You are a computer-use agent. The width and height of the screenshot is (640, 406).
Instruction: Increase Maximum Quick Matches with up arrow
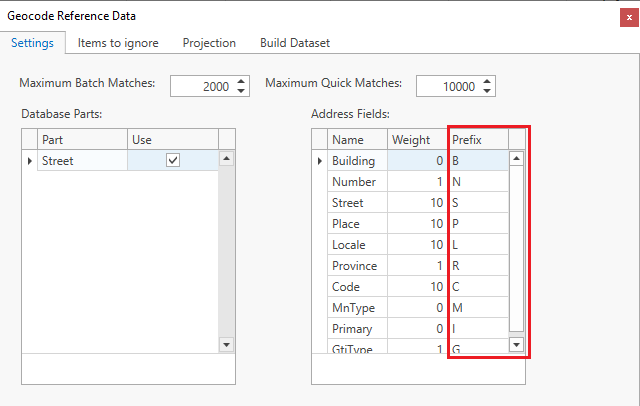click(x=488, y=81)
